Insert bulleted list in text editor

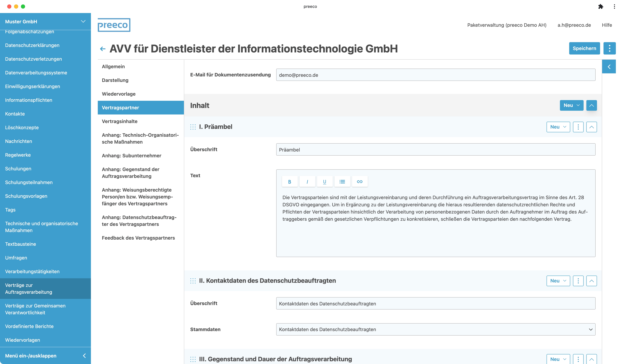(x=342, y=182)
